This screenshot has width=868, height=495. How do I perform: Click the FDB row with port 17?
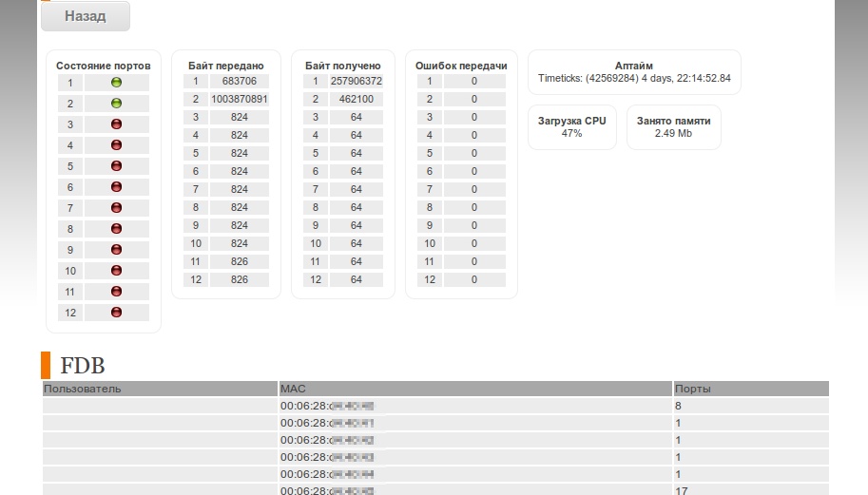click(435, 490)
